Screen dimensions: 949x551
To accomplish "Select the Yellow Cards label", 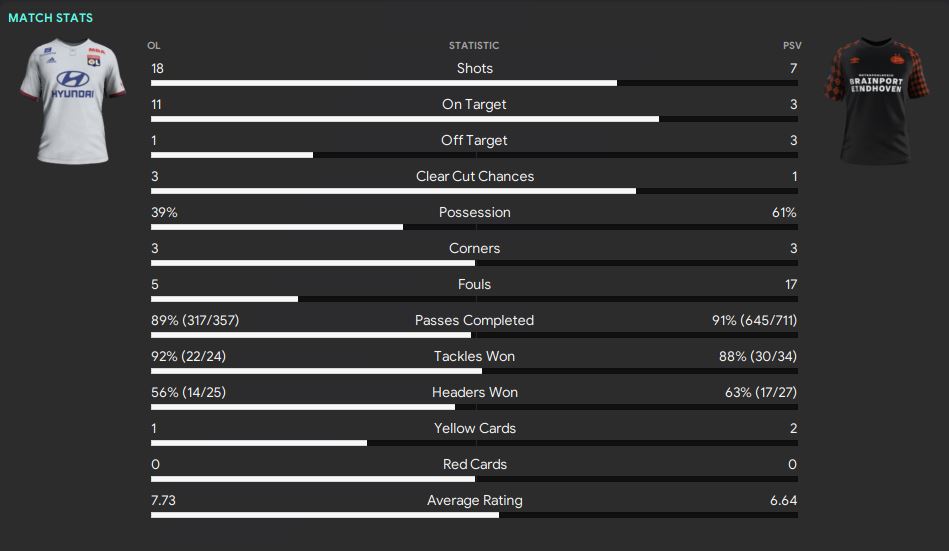I will (474, 428).
